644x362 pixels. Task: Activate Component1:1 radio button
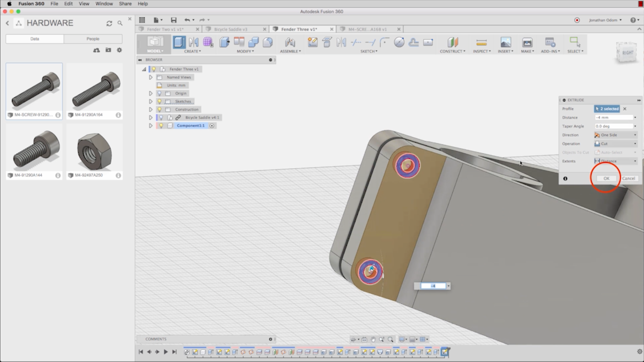click(212, 126)
